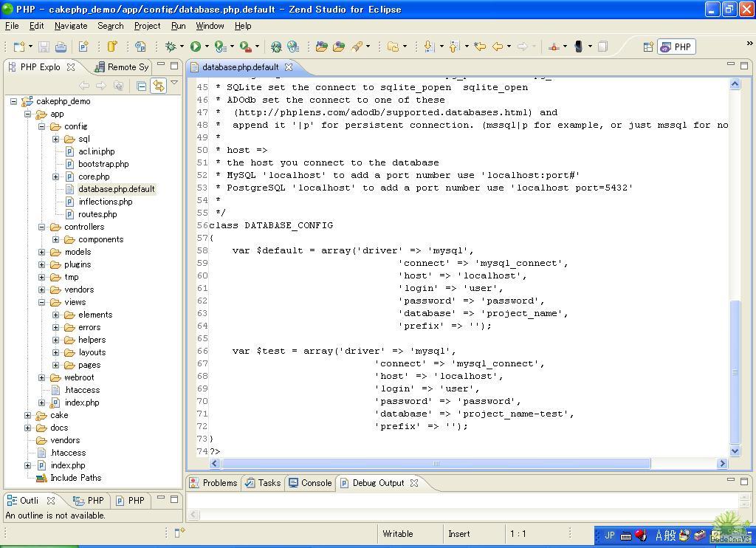Click the yellow cylinder toolbar icon
Viewport: 756px width, 548px height.
pos(112,47)
